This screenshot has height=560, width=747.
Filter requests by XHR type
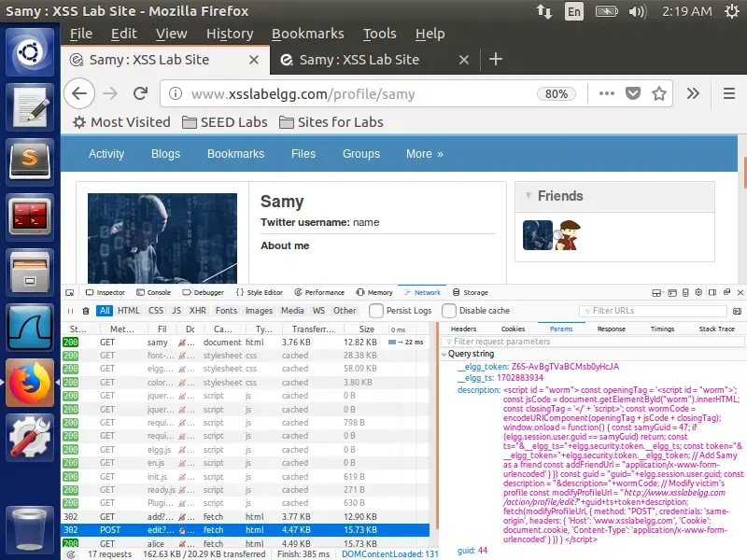198,311
